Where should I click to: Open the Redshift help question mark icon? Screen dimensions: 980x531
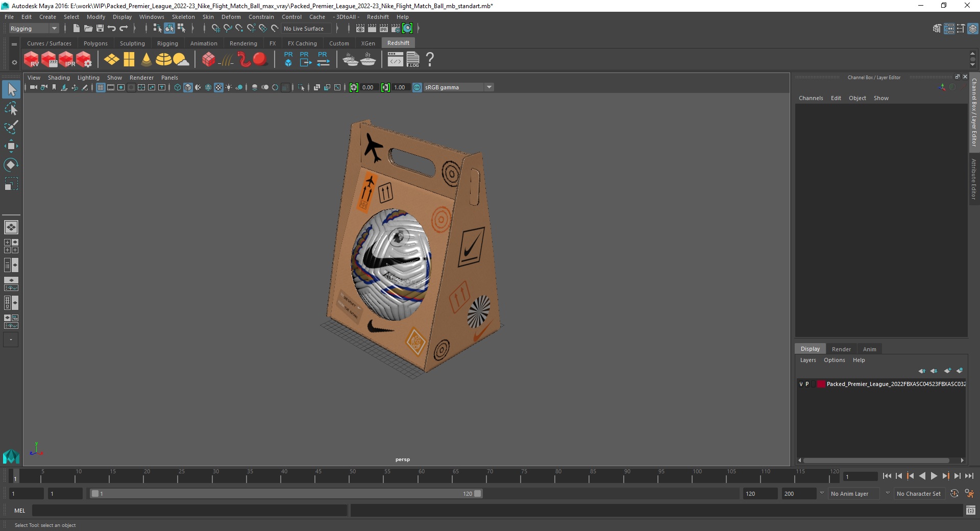click(x=430, y=60)
